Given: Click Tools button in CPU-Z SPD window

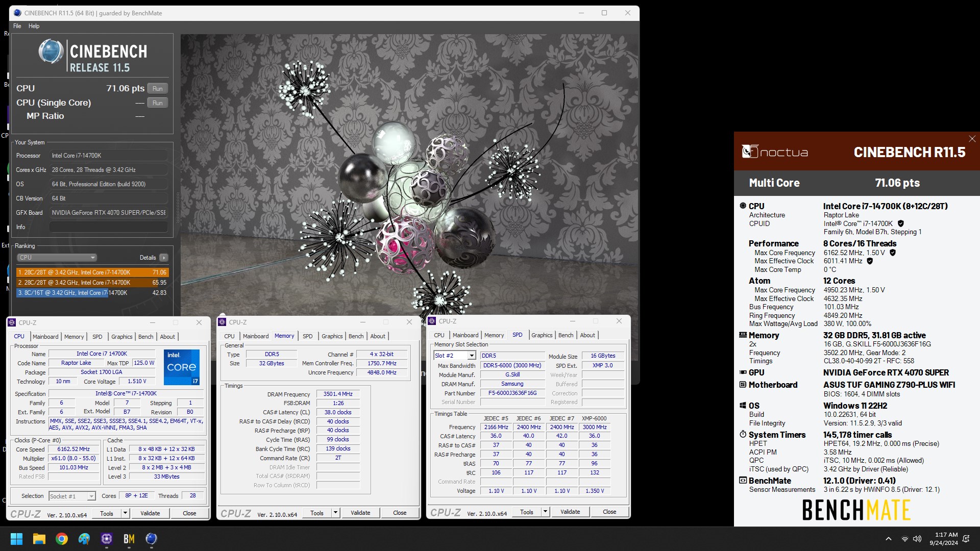Looking at the screenshot, I should tap(527, 512).
